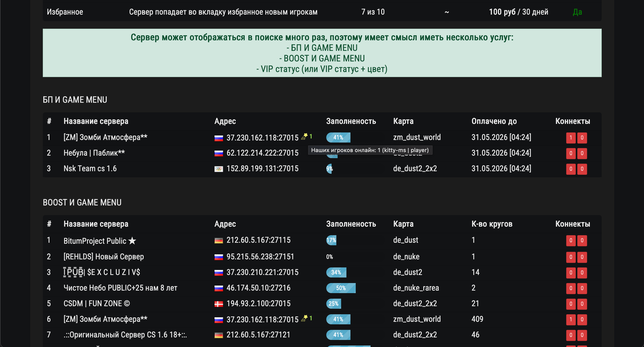Image resolution: width=644 pixels, height=347 pixels.
Task: Select address 152.89.199.131:27015
Action: click(262, 168)
